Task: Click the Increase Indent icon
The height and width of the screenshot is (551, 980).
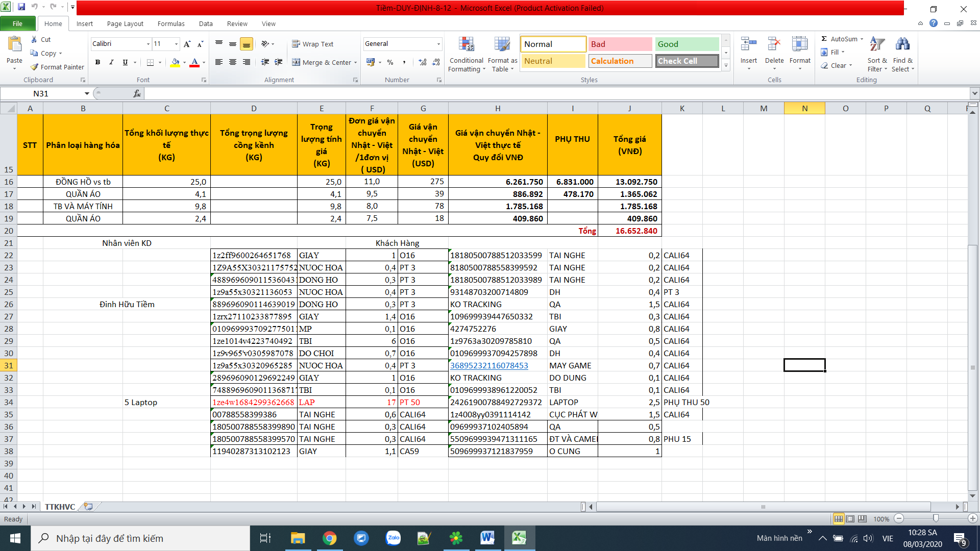Action: click(279, 62)
